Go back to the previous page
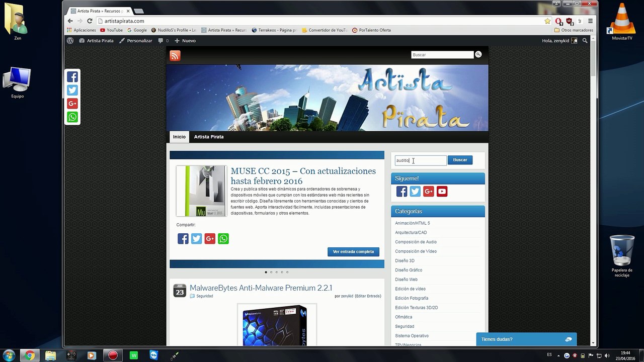644x362 pixels. [x=70, y=21]
